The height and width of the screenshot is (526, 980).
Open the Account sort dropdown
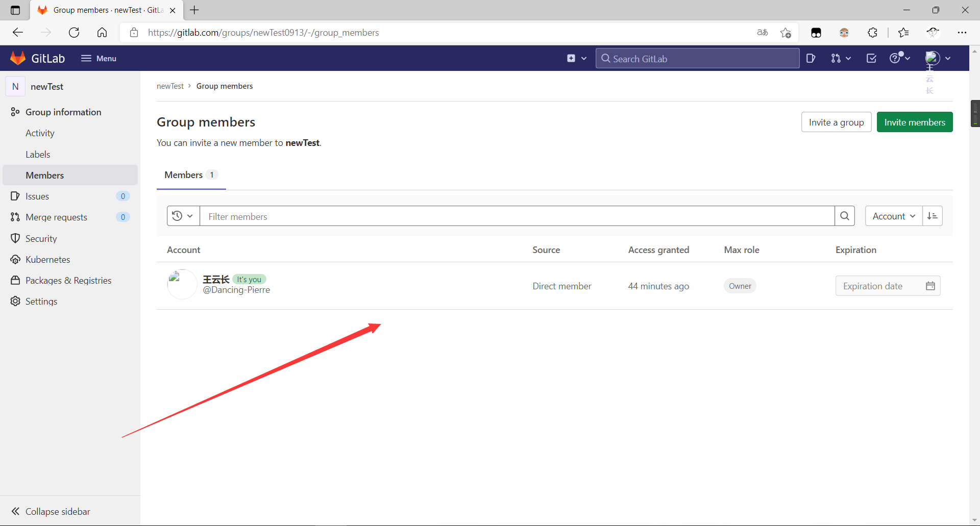tap(893, 216)
